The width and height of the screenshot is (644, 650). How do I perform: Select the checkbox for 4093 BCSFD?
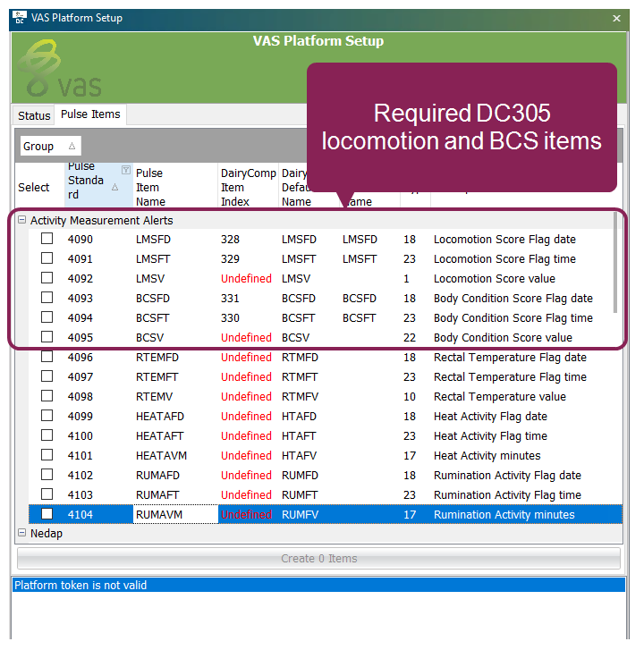(x=47, y=298)
